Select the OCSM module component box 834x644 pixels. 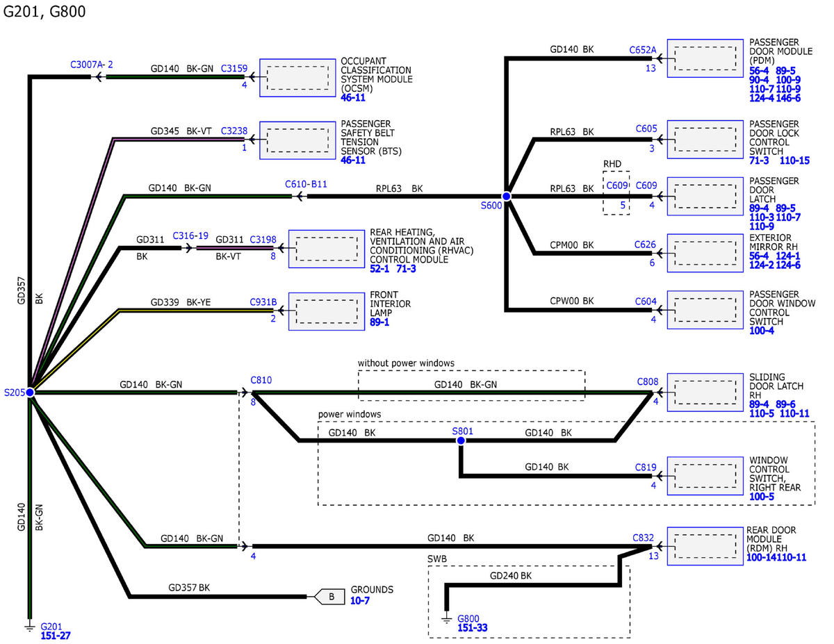(x=297, y=76)
